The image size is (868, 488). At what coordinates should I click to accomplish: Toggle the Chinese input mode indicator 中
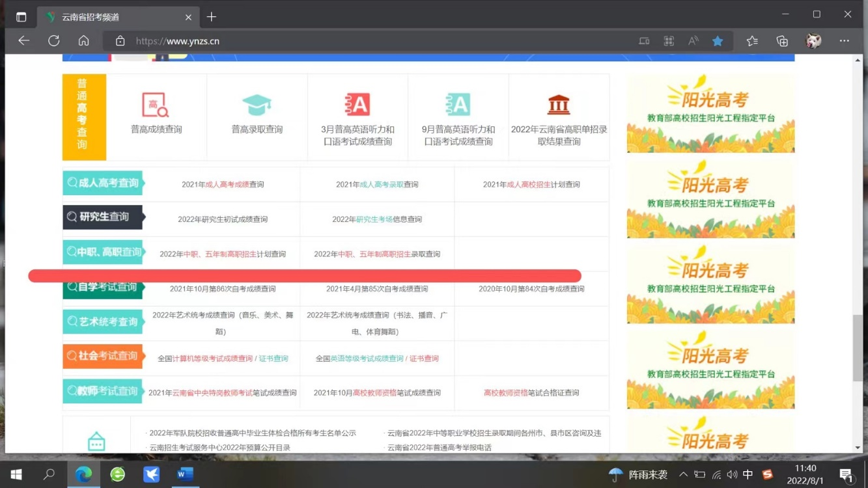[748, 475]
